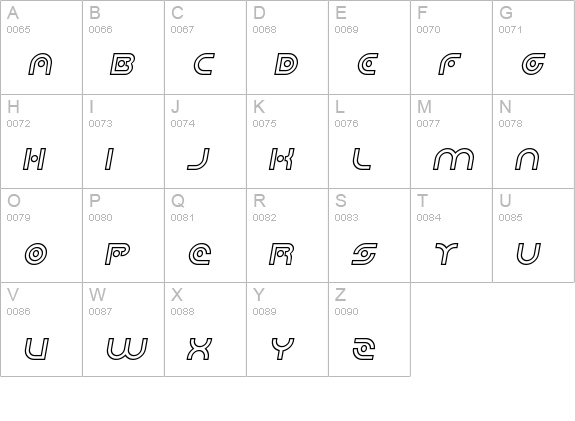The image size is (575, 421).
Task: Select the D glyph labeled 0068
Action: pos(288,47)
